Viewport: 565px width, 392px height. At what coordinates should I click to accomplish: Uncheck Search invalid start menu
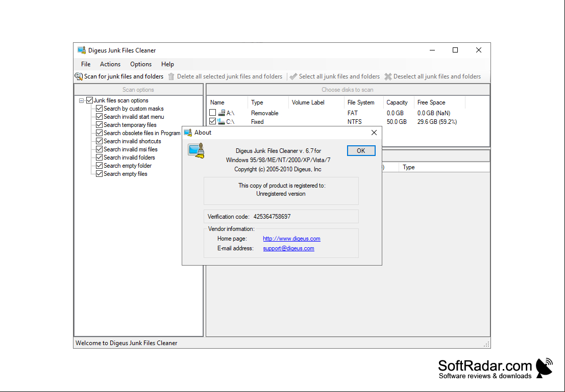(x=100, y=117)
